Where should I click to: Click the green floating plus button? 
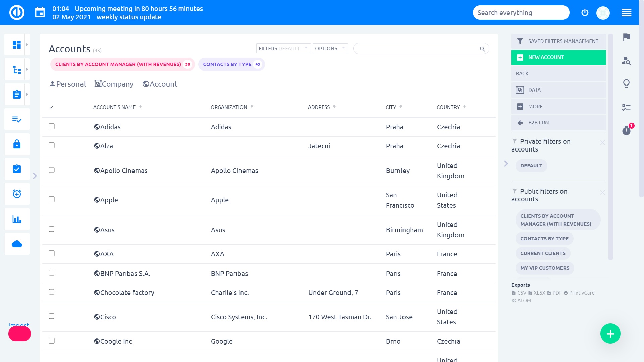pyautogui.click(x=610, y=334)
